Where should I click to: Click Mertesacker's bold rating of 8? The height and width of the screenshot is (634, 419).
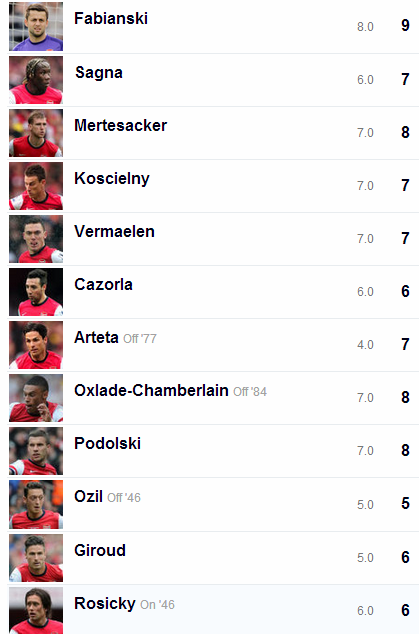[x=405, y=132]
